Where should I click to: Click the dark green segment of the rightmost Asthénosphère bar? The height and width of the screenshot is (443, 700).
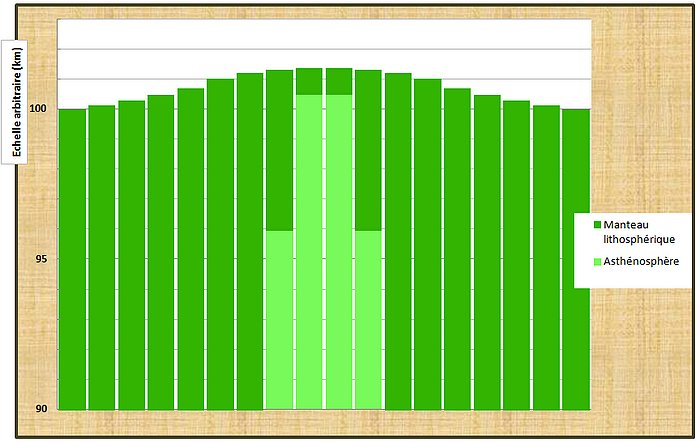(368, 150)
